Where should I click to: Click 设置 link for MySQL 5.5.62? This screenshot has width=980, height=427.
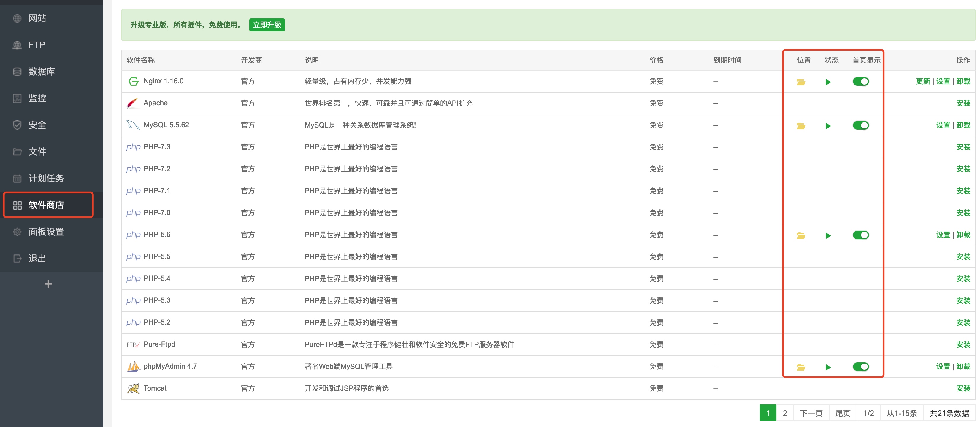click(x=943, y=125)
